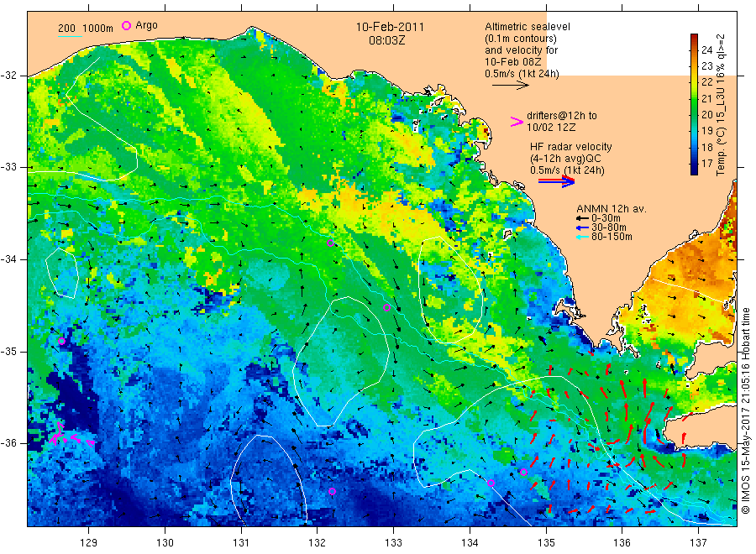The height and width of the screenshot is (554, 756).
Task: Click the 131 longitude axis label
Action: [x=241, y=543]
